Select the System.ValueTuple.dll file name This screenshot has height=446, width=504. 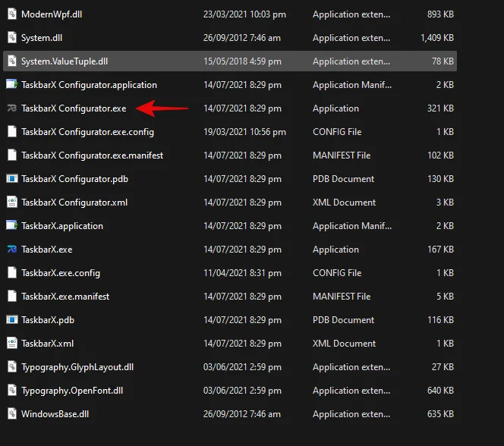coord(65,61)
